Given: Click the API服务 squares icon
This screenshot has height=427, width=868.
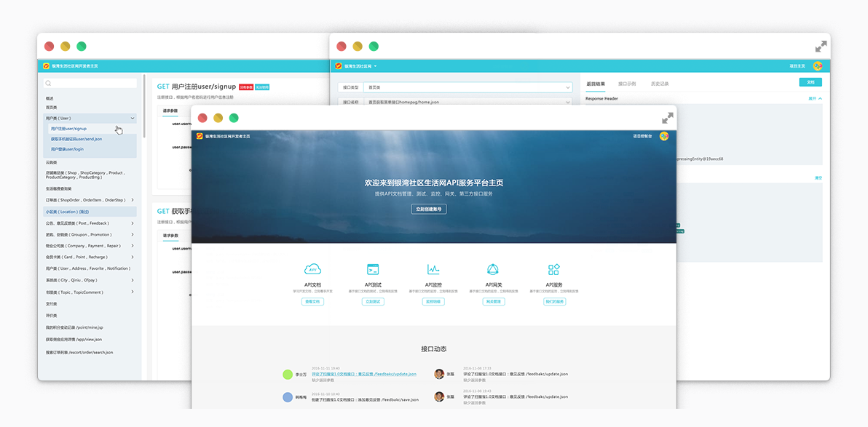Looking at the screenshot, I should (x=553, y=269).
